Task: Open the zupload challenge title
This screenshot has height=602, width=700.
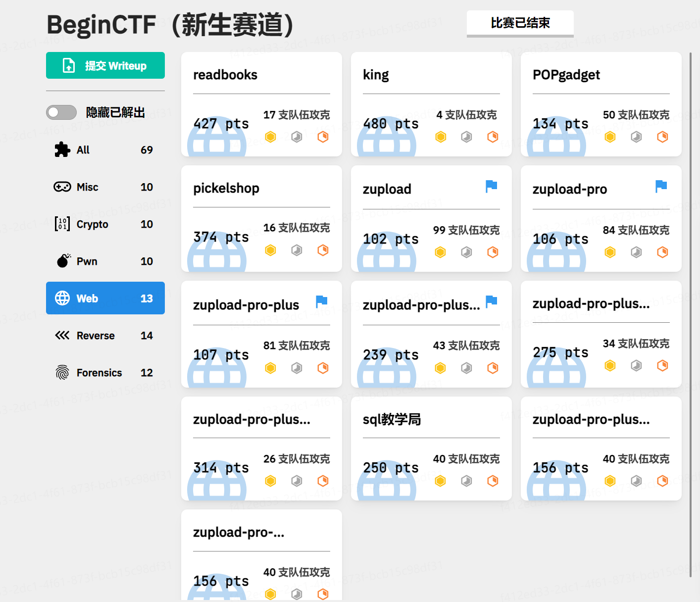Action: pos(387,189)
